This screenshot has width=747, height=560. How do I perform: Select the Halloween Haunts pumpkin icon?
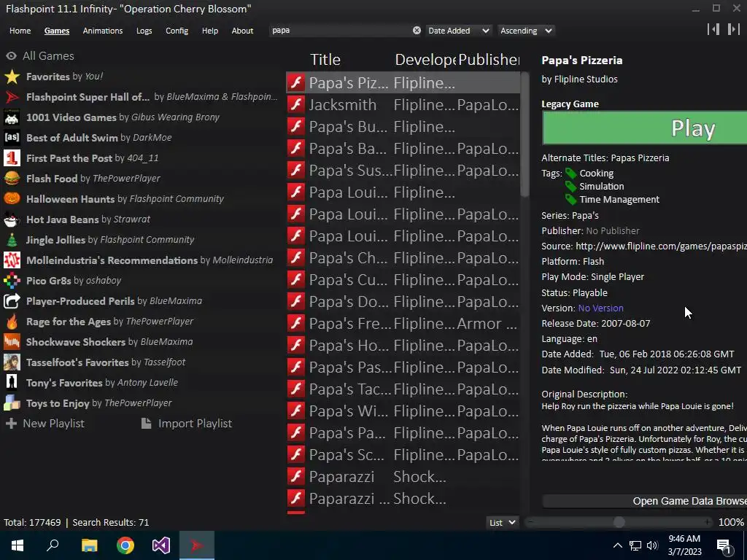(12, 199)
